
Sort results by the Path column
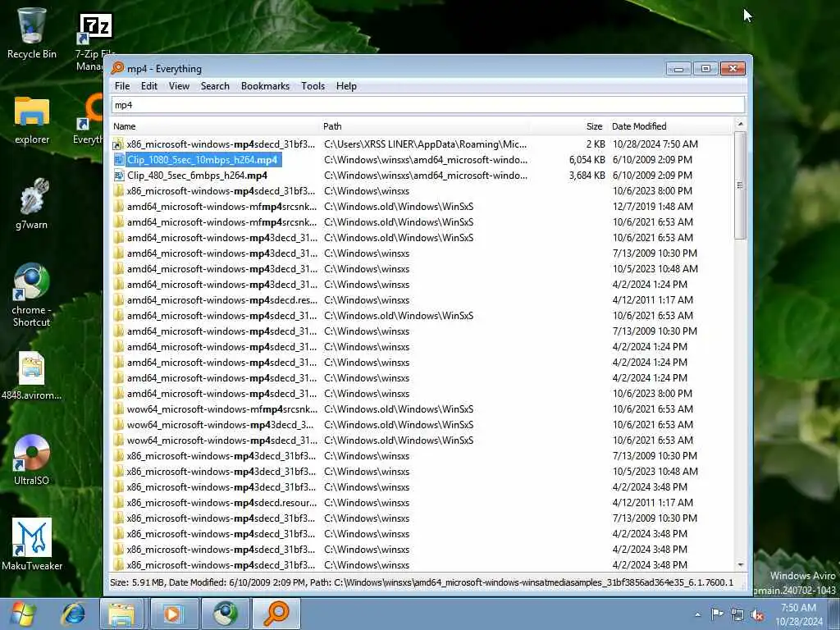pos(426,126)
